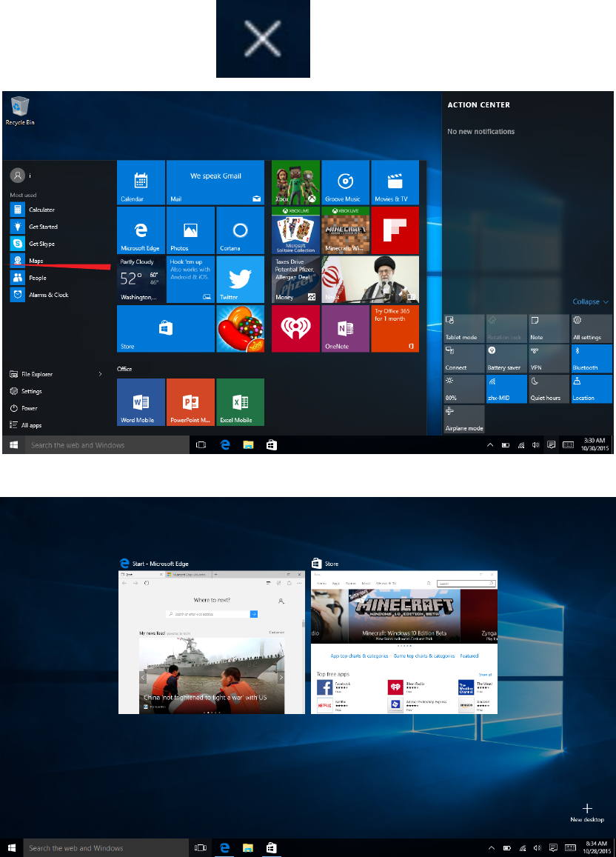Click the user account avatar in Start

18,176
